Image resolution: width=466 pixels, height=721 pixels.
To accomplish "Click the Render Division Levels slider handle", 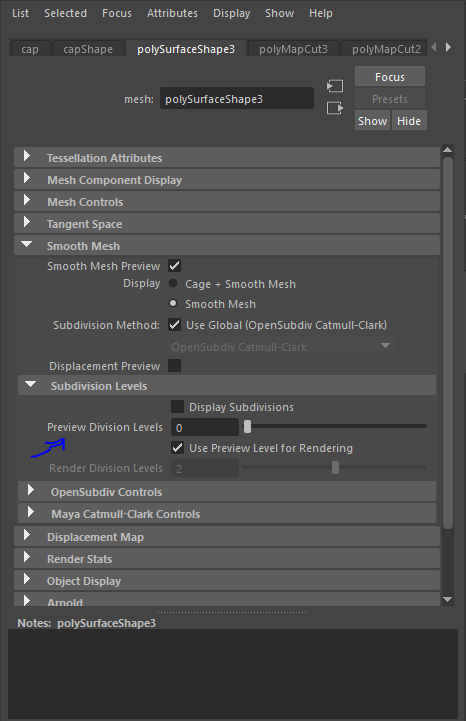I will [x=335, y=468].
